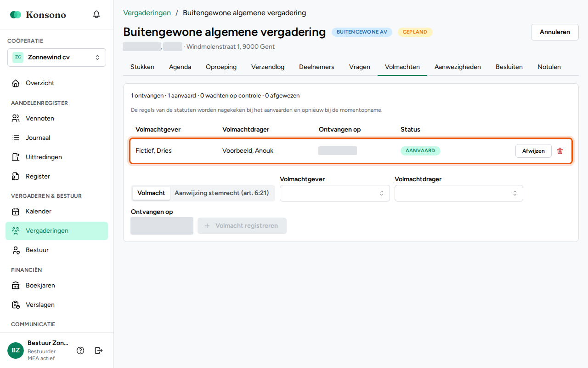The height and width of the screenshot is (368, 588).
Task: Open the Volmachtdrager dropdown
Action: (459, 193)
